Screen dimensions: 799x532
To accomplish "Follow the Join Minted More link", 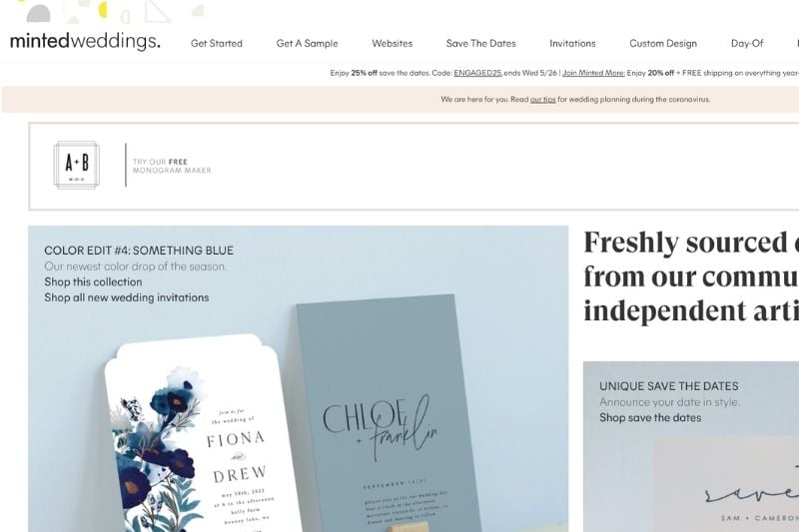I will [x=593, y=73].
